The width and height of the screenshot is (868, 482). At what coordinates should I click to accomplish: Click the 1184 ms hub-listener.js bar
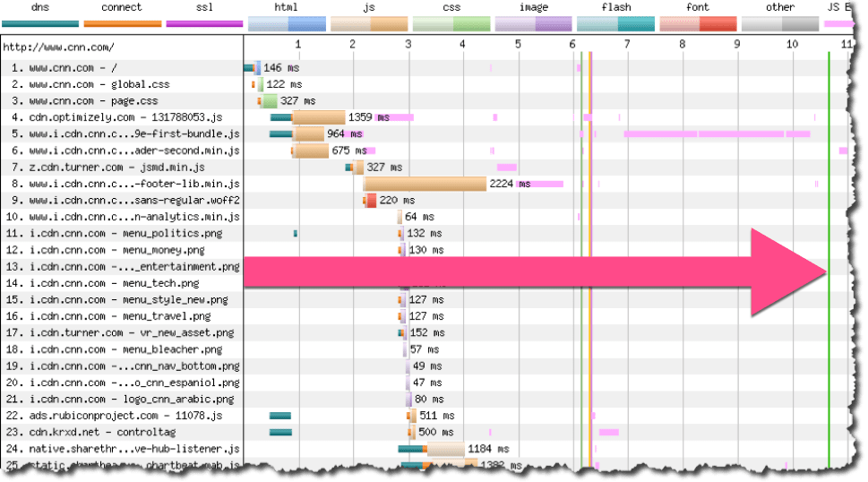(445, 449)
